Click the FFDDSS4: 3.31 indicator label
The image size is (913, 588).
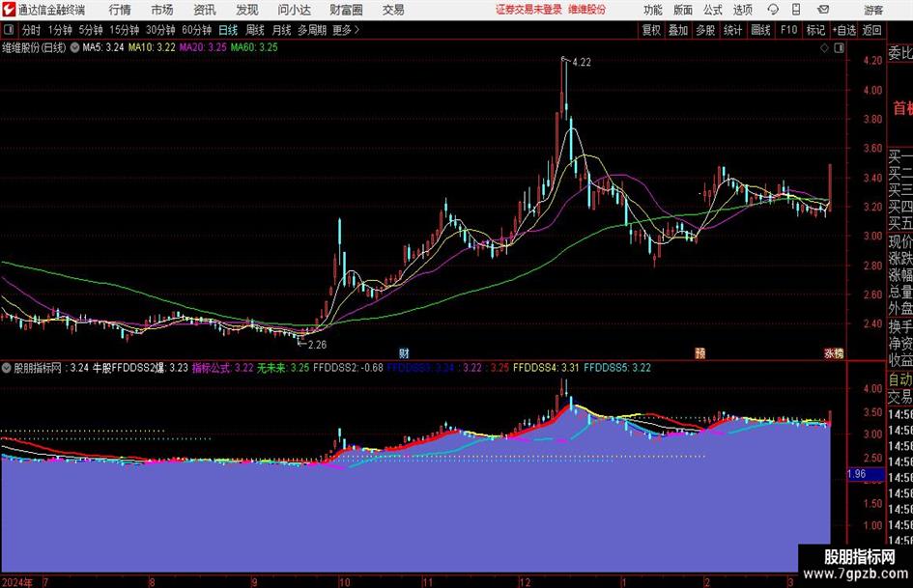tap(546, 368)
